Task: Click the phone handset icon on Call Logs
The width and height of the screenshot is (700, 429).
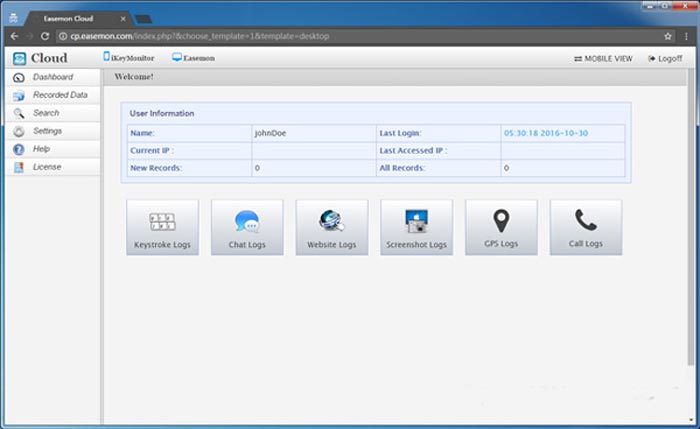Action: 586,220
